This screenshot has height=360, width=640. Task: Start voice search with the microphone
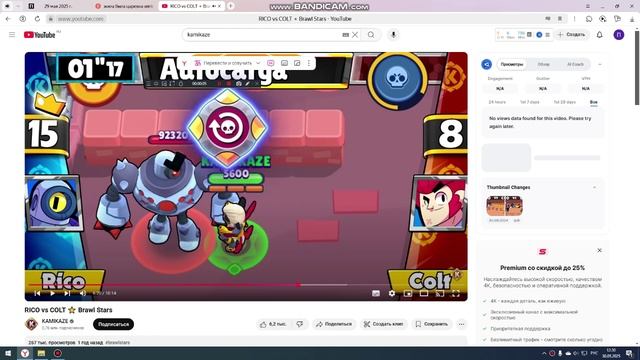(x=393, y=35)
